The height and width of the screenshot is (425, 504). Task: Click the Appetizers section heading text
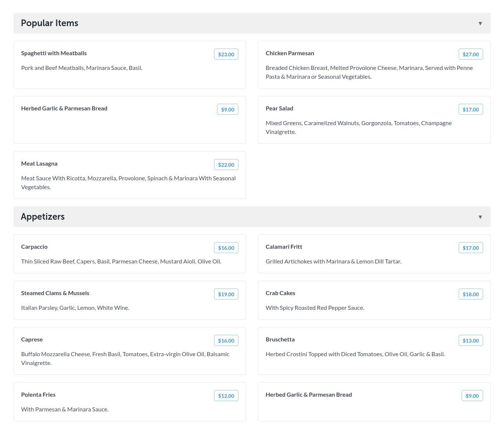(43, 217)
